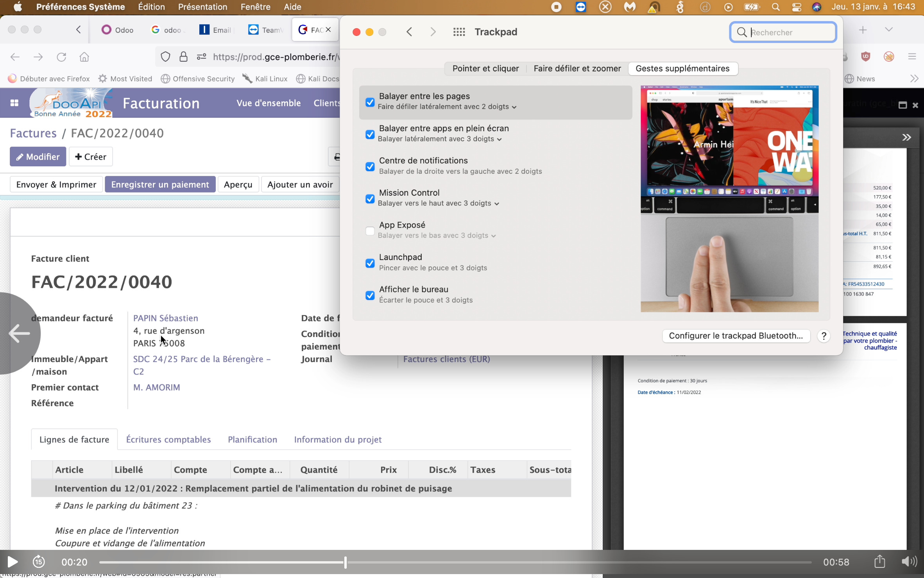The height and width of the screenshot is (578, 924).
Task: Open Trackpad help question mark
Action: click(824, 336)
